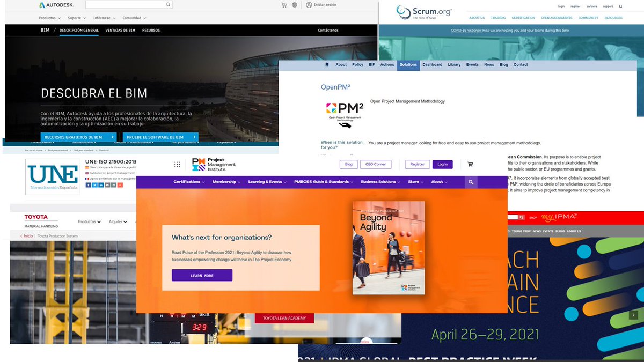Click the LinkedIn share icon on UNE page
This screenshot has width=644, height=362.
click(101, 185)
